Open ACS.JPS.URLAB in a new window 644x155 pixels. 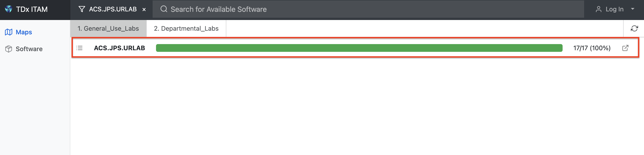pyautogui.click(x=625, y=48)
